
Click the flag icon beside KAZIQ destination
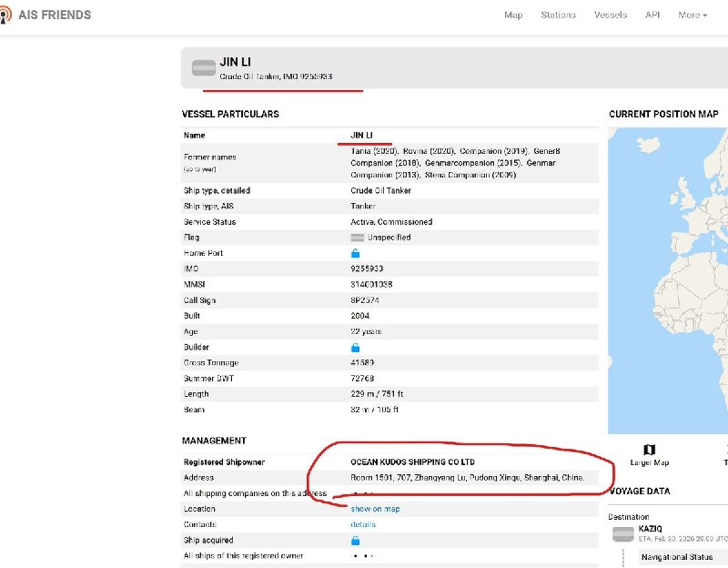coord(623,534)
